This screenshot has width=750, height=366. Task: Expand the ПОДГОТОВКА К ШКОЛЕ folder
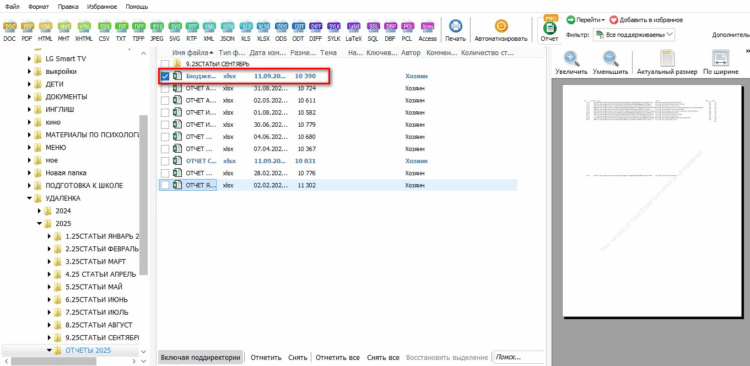click(29, 185)
